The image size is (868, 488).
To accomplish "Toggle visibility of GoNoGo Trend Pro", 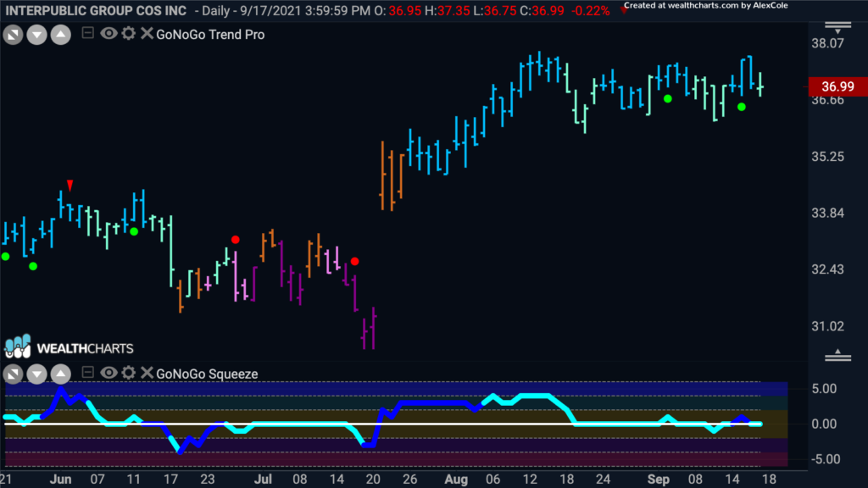I will click(108, 33).
